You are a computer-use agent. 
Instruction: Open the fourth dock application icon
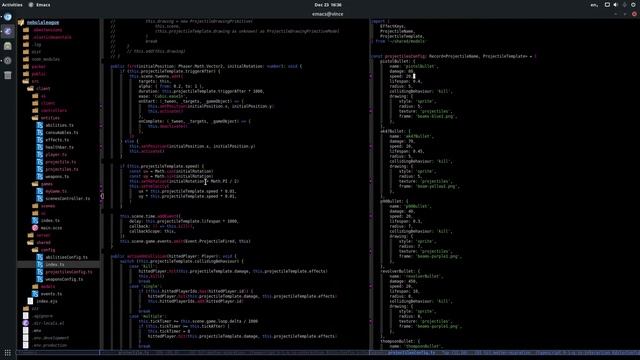(8, 61)
